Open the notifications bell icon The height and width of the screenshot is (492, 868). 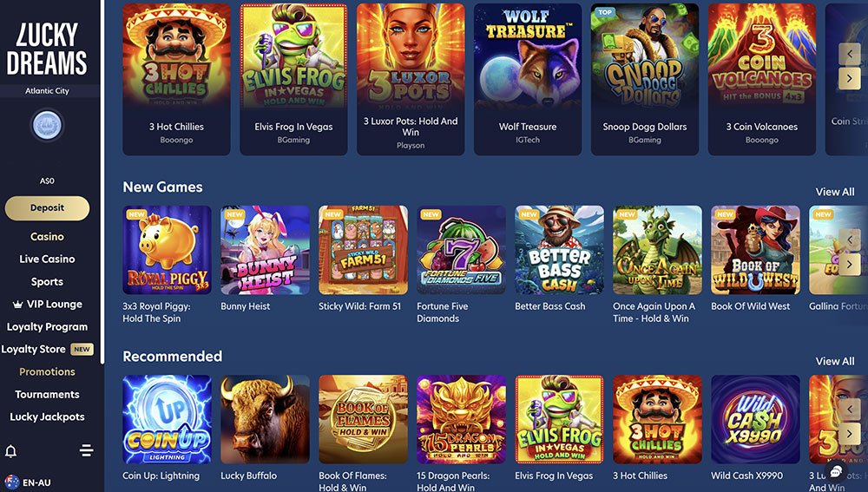10,451
